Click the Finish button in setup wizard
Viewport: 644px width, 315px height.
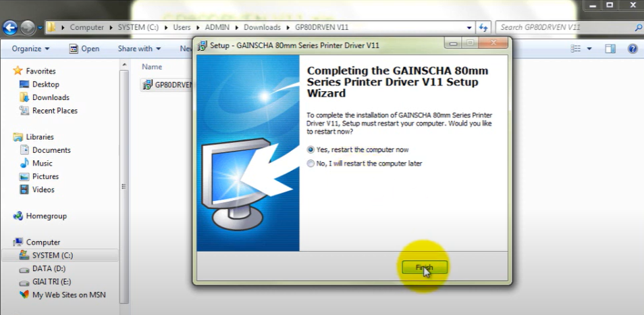pyautogui.click(x=424, y=267)
